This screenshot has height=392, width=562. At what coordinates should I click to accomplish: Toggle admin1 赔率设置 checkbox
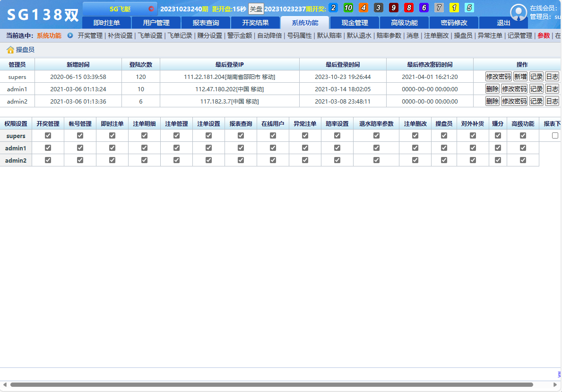[337, 148]
